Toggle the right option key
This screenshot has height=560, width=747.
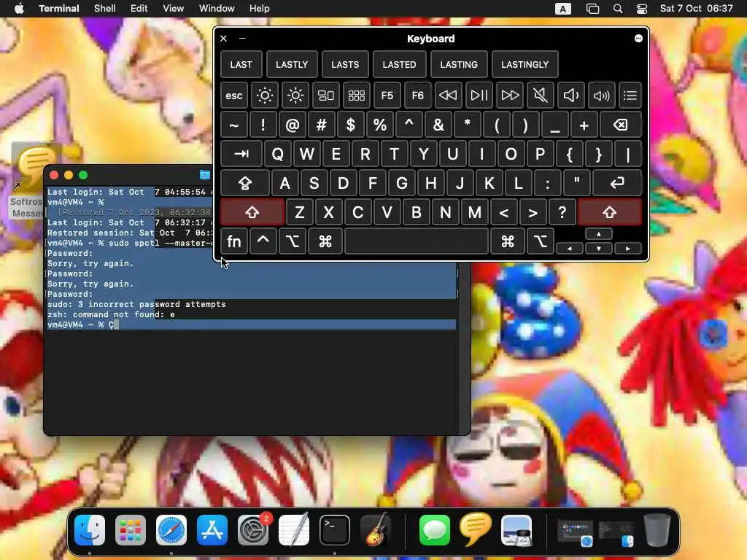click(541, 241)
